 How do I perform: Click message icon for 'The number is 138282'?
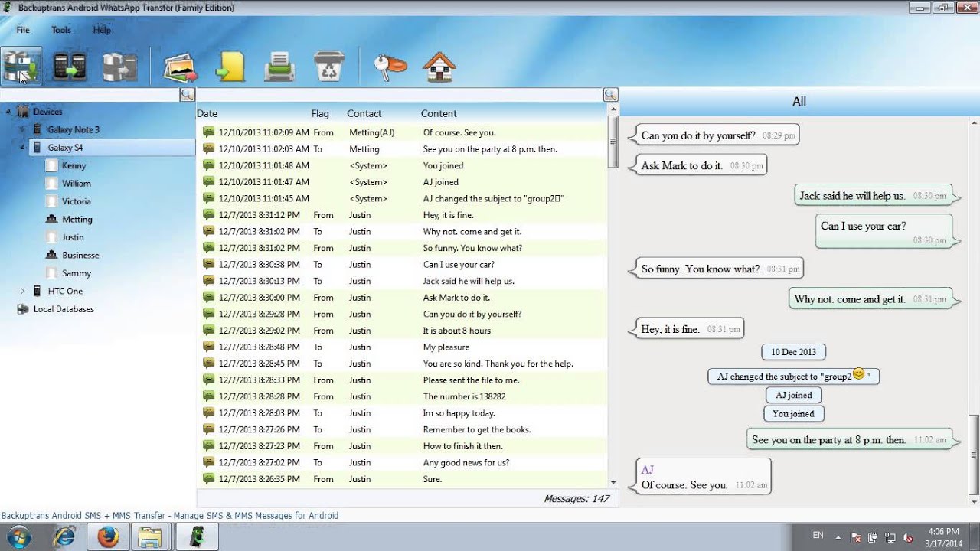(x=208, y=396)
